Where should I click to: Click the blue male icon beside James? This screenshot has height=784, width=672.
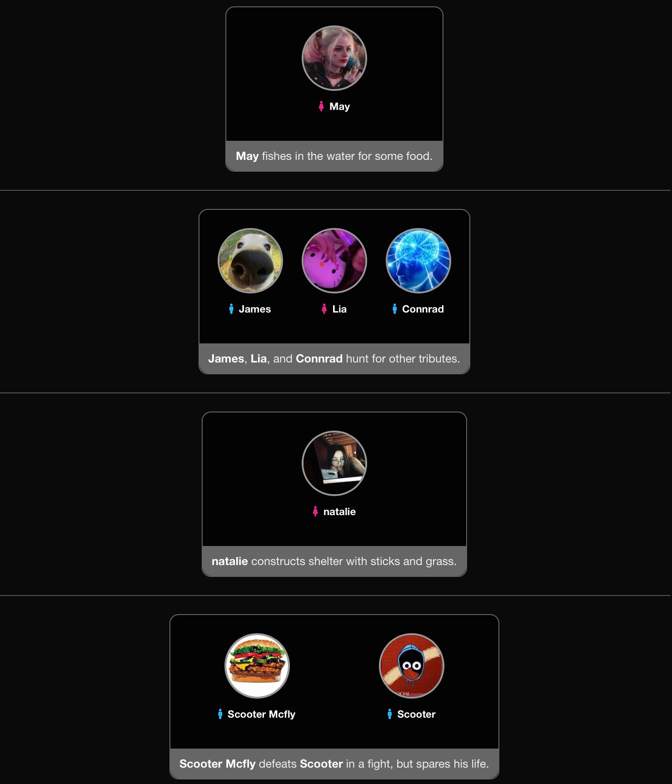(231, 309)
